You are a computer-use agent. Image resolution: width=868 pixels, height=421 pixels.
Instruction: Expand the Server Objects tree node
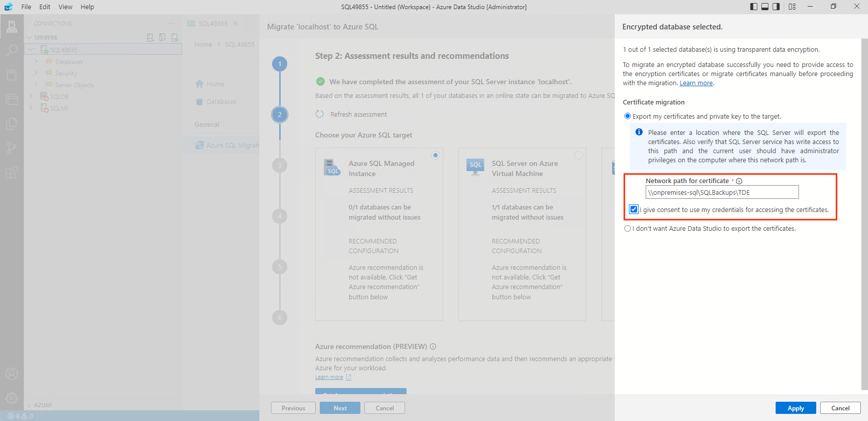36,85
